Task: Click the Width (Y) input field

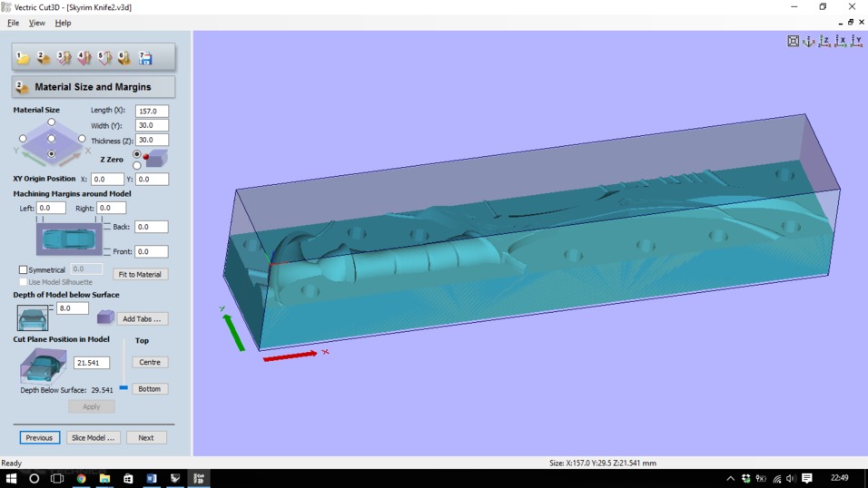Action: click(152, 125)
